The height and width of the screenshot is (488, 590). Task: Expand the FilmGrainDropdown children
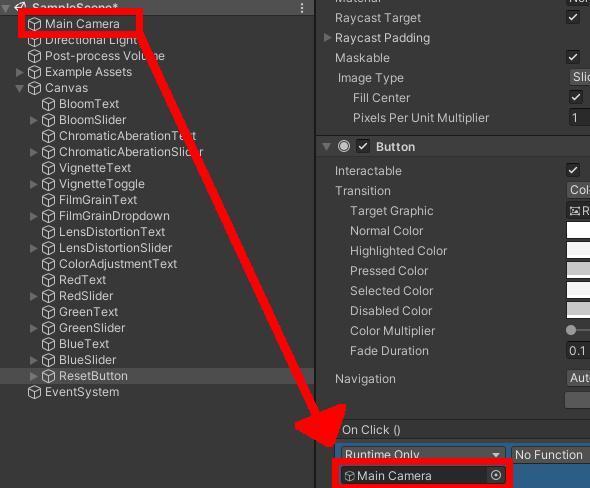click(x=33, y=216)
